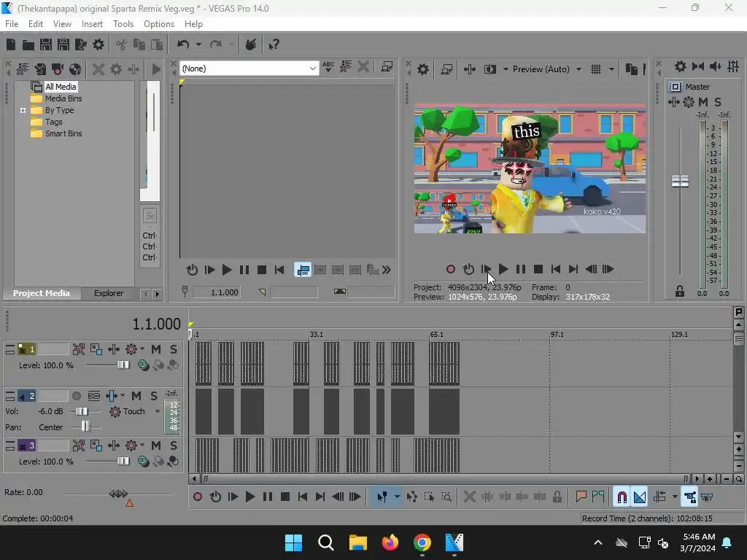The image size is (747, 560).
Task: Open the Insert menu
Action: tap(92, 24)
